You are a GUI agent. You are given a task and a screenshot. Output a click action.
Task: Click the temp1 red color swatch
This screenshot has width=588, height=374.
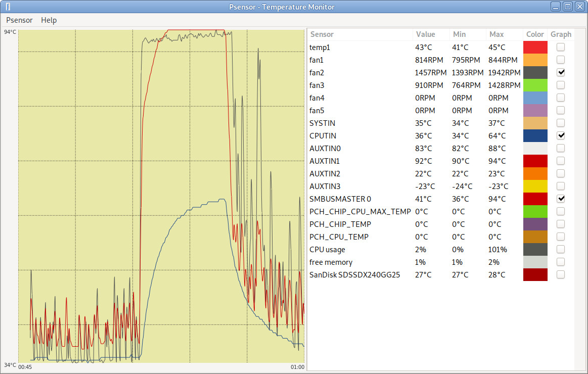[x=535, y=47]
